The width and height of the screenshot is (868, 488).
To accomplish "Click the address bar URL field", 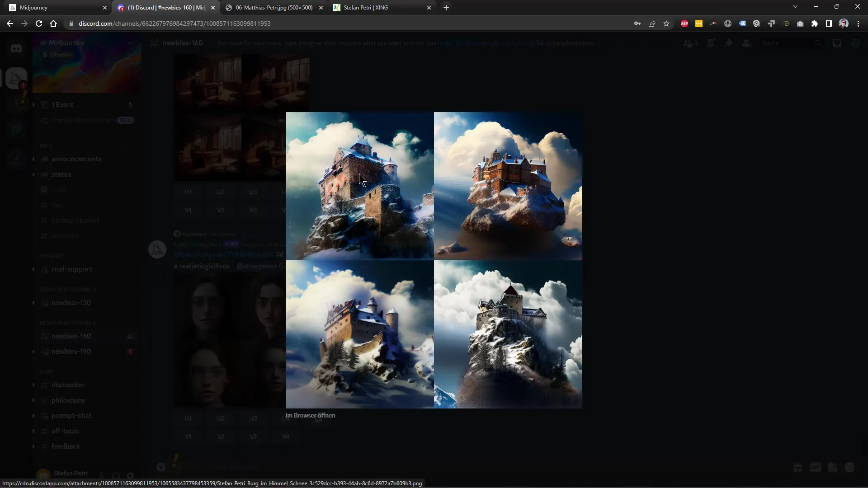I will [x=348, y=23].
